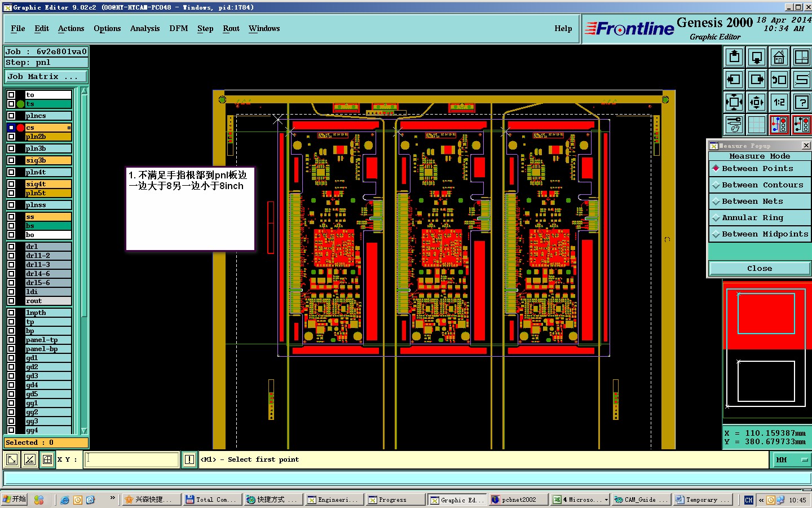Click the 1:2 scale icon
The image size is (812, 508).
(779, 102)
